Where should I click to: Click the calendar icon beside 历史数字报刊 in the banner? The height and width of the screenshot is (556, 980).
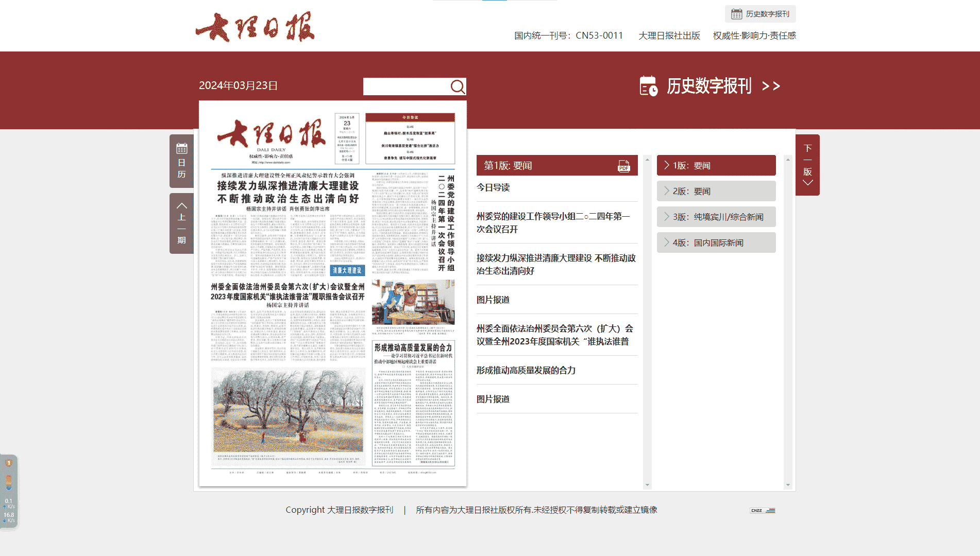pos(649,86)
